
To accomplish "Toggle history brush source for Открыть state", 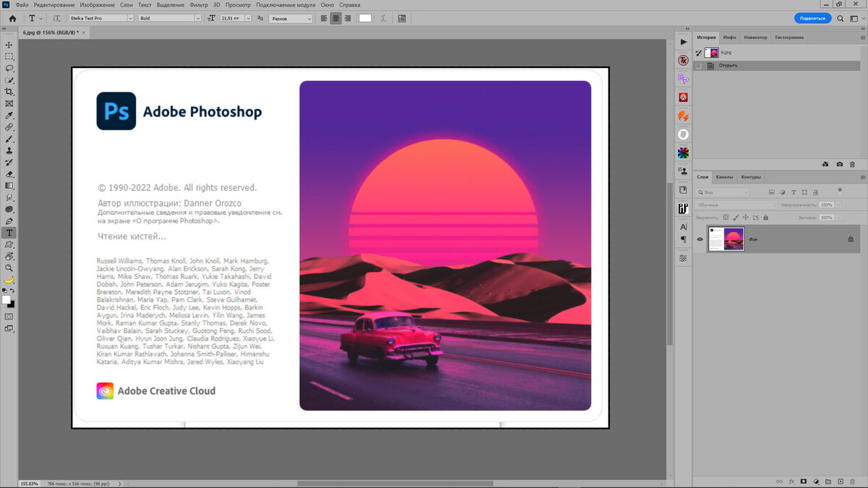I will click(699, 66).
